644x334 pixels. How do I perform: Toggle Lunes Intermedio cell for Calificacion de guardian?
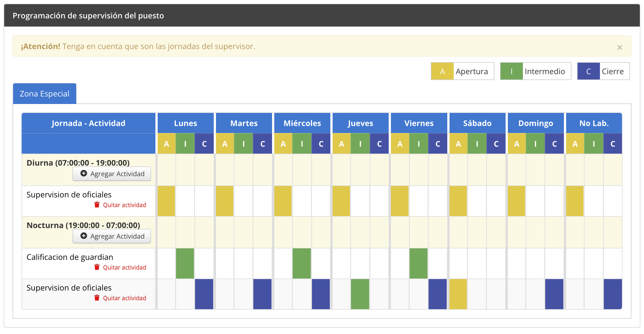tap(185, 263)
